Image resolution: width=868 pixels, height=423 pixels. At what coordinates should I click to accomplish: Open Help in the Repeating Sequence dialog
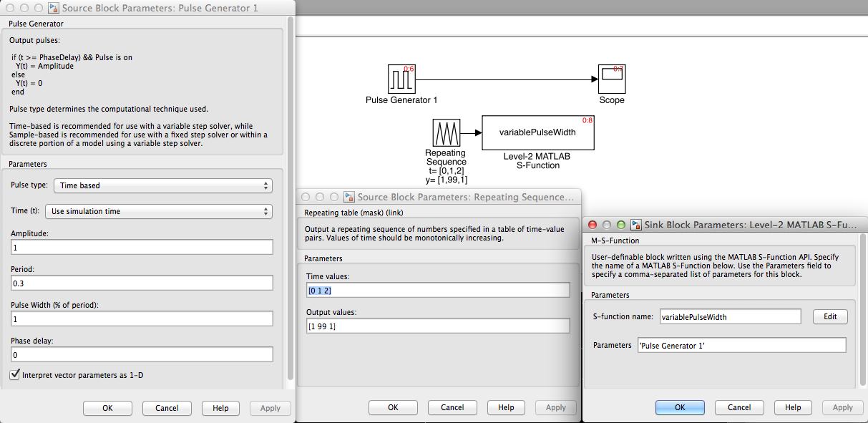[x=506, y=407]
